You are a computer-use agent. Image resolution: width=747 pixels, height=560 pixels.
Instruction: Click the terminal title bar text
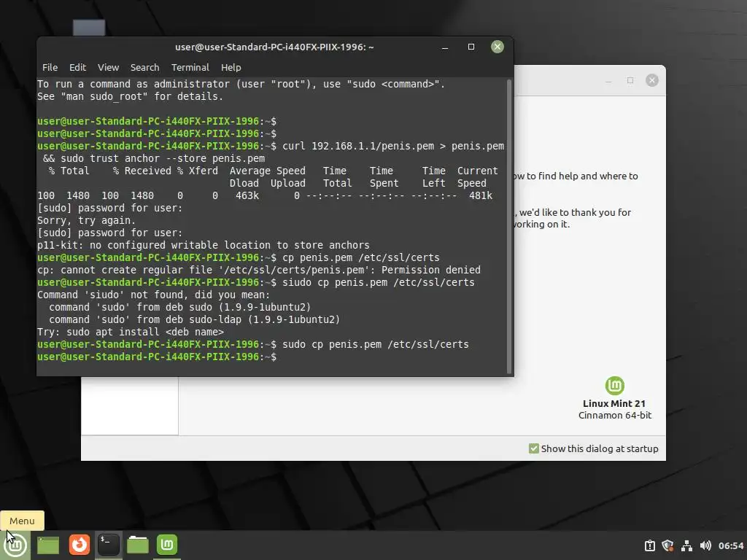tap(274, 47)
